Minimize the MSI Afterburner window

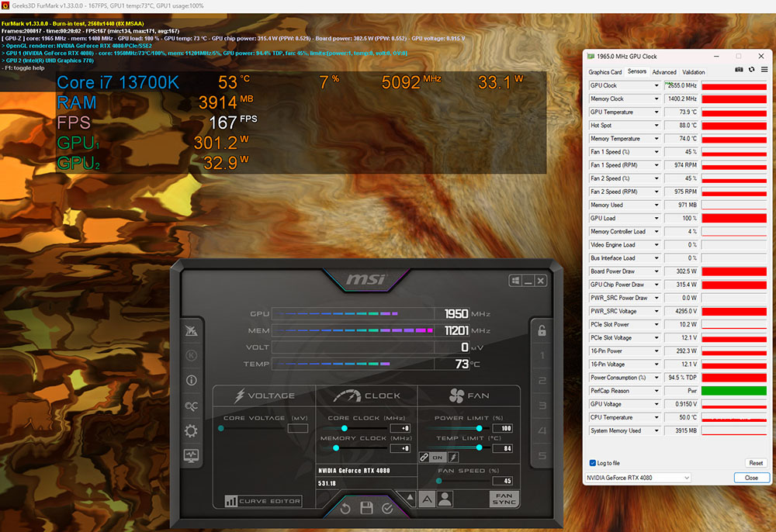click(x=528, y=281)
